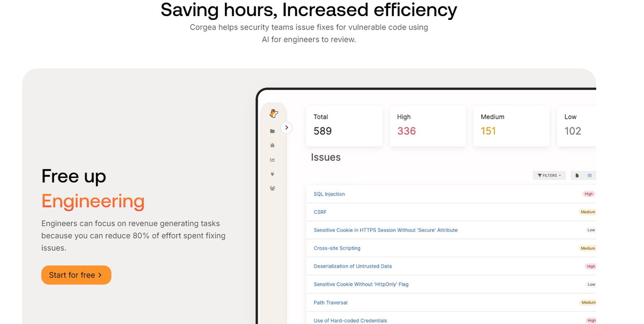Open the SQL Injection issue
Viewport: 644px width, 324px height.
(329, 194)
